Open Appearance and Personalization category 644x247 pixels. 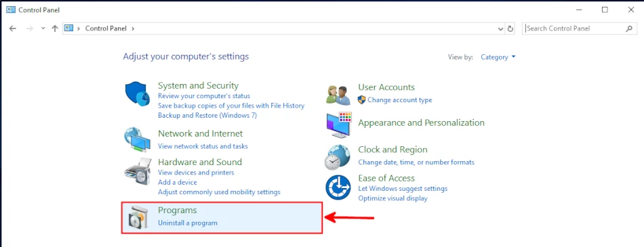[422, 122]
